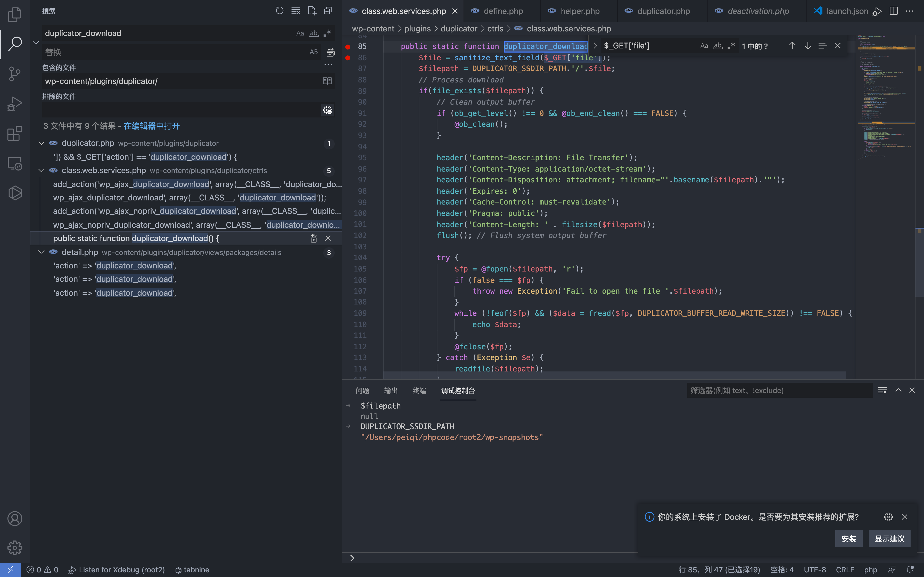The width and height of the screenshot is (924, 577).
Task: Refresh search results in search panel
Action: [279, 11]
